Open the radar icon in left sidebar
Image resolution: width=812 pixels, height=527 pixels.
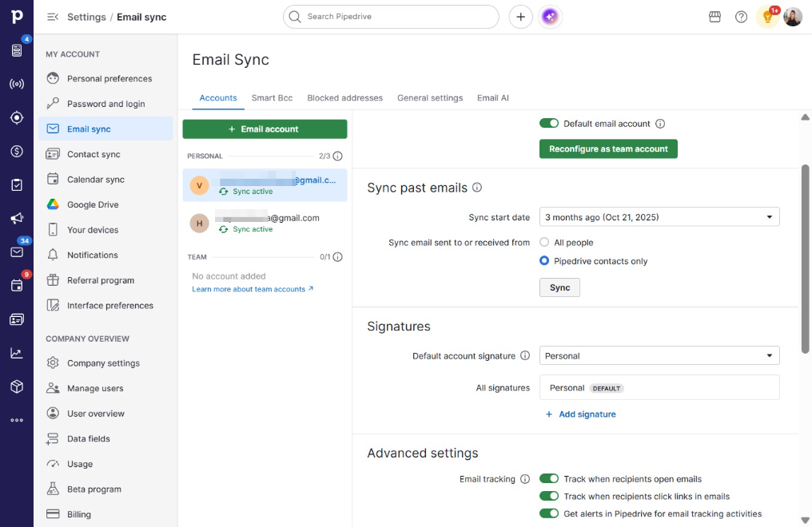17,84
